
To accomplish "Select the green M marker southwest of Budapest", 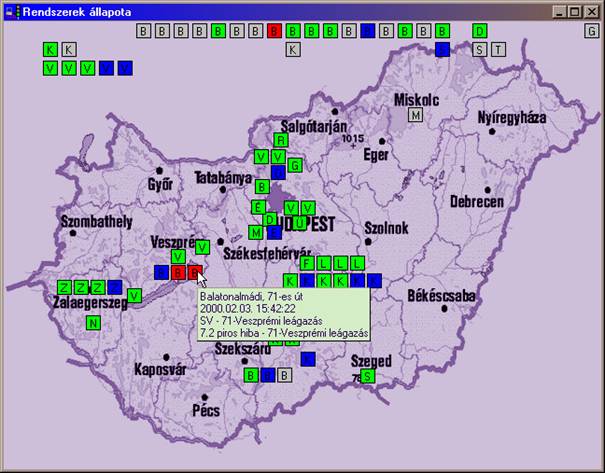I will (x=256, y=232).
